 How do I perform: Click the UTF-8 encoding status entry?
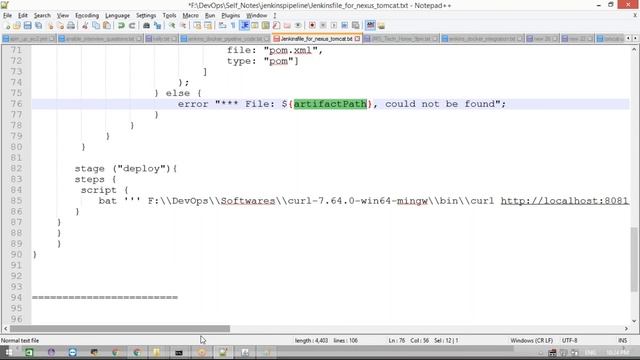(x=569, y=340)
